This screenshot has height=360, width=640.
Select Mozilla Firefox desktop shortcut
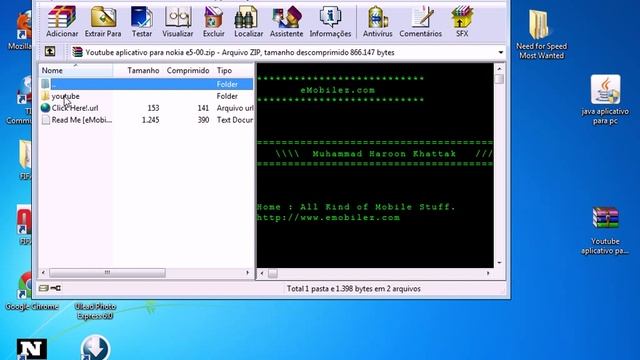click(20, 31)
